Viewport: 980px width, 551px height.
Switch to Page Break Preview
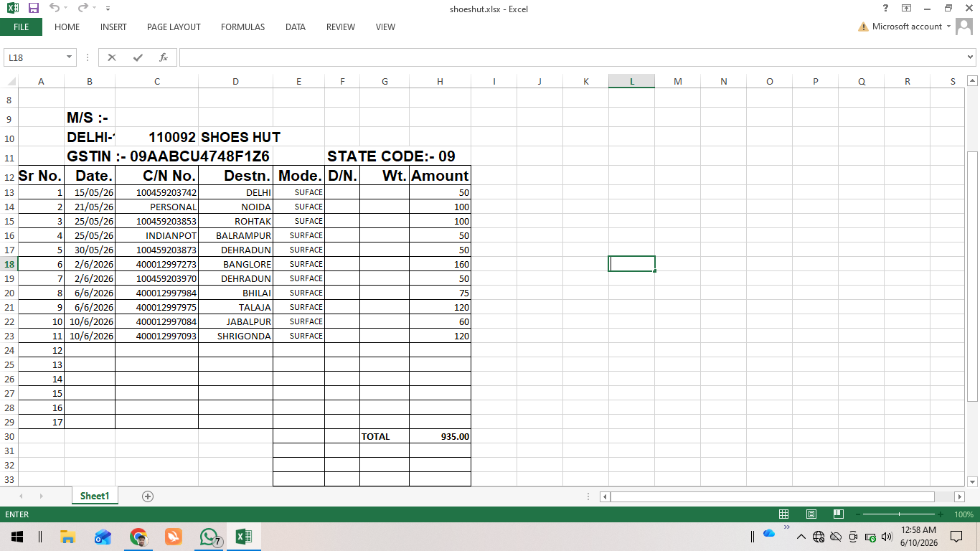pyautogui.click(x=838, y=514)
